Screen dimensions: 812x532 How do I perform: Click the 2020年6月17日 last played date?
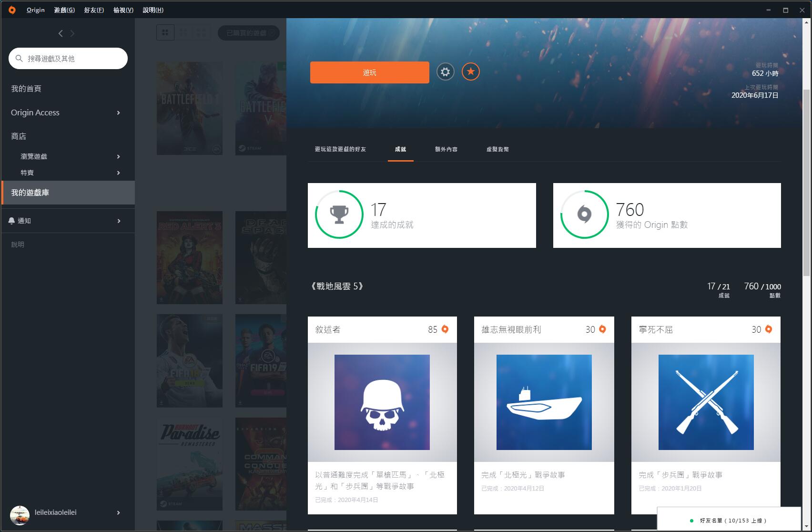coord(755,95)
